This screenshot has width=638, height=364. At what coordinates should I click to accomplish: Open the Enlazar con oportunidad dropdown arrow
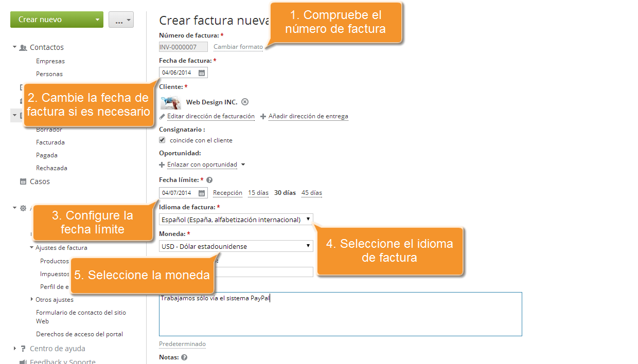[243, 165]
